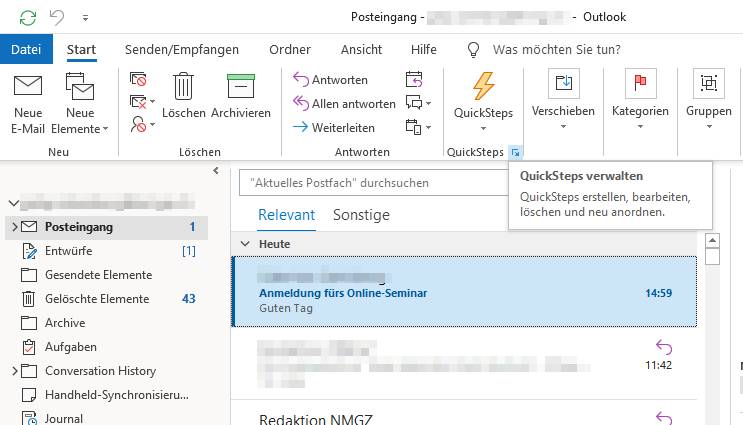Open the Datei tab
743x425 pixels.
26,49
